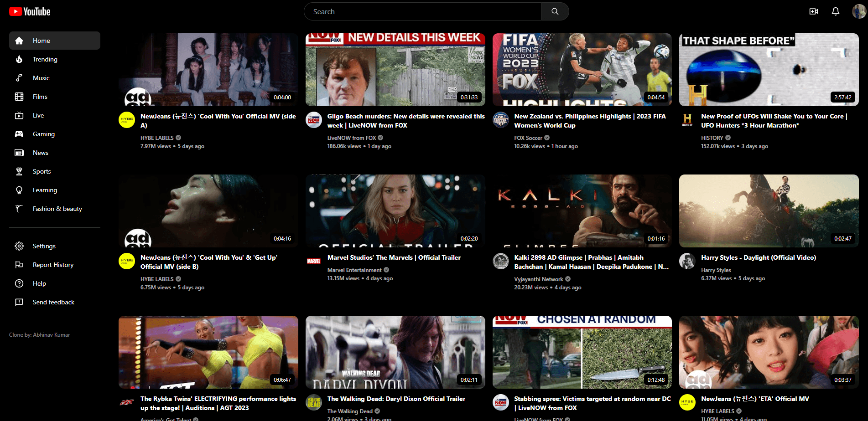Play the Gilgo Beach murders thumbnail

pos(395,70)
